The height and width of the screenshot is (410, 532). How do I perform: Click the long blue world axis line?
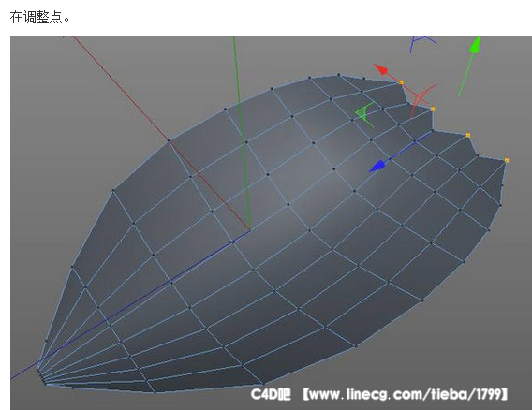point(130,304)
